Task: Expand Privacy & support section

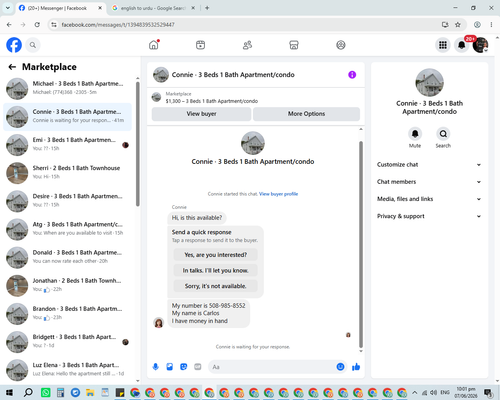Action: tap(429, 216)
